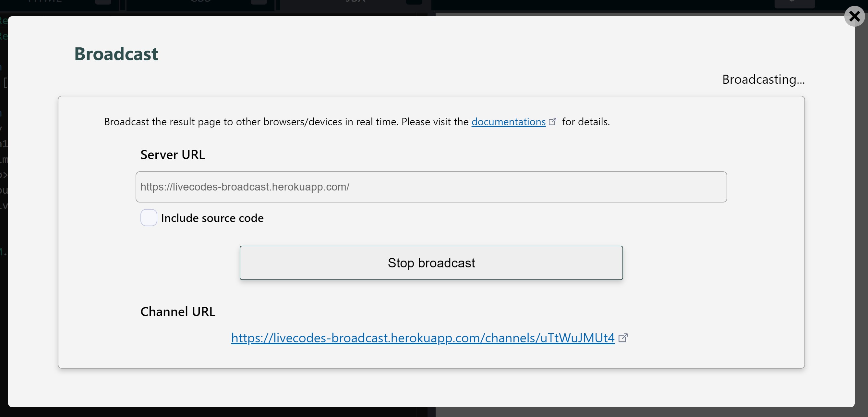Screen dimensions: 868x417
Task: Click the Server URL label
Action: pyautogui.click(x=172, y=154)
